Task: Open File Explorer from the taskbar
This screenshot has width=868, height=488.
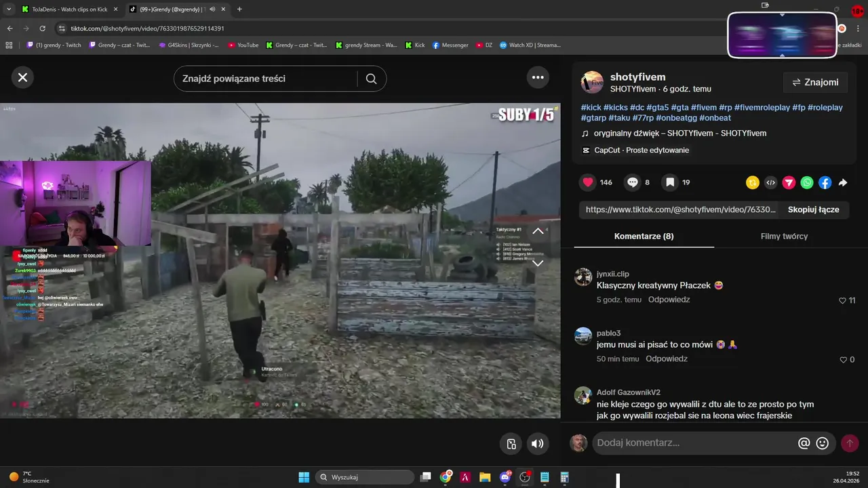Action: click(485, 477)
